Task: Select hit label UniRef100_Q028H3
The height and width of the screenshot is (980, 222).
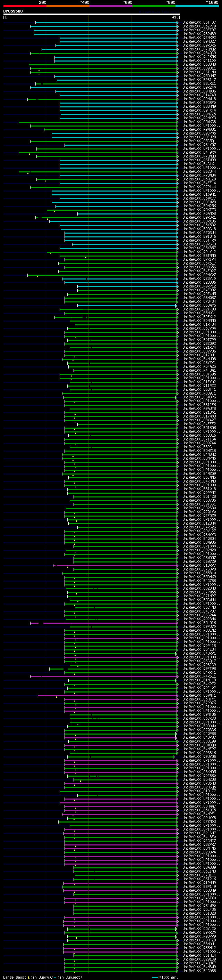Action: [x=199, y=588]
